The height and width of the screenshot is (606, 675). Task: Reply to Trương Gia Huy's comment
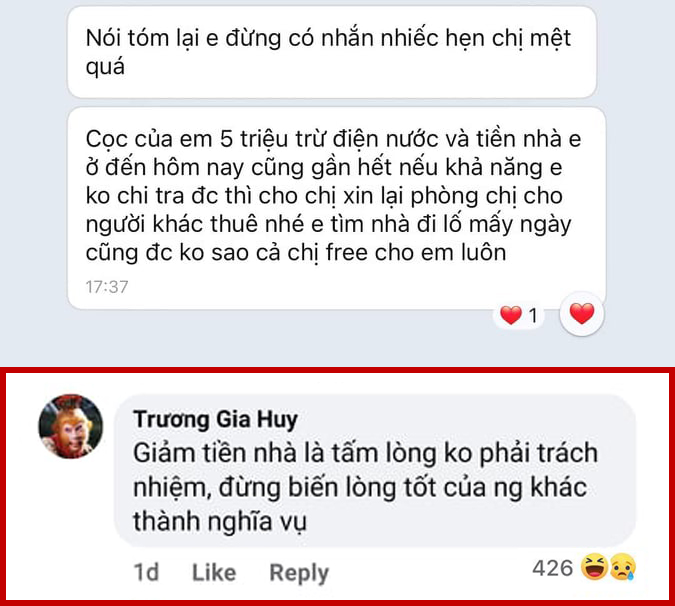tap(299, 573)
